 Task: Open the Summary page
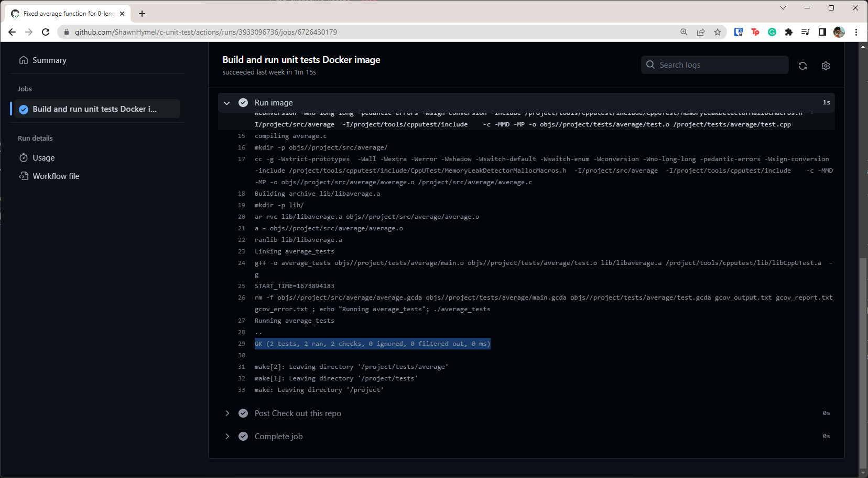point(49,60)
